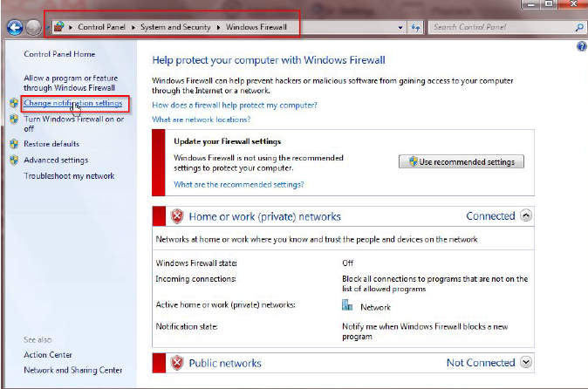Go to System and Security breadcrumb
This screenshot has width=588, height=389.
pyautogui.click(x=175, y=27)
